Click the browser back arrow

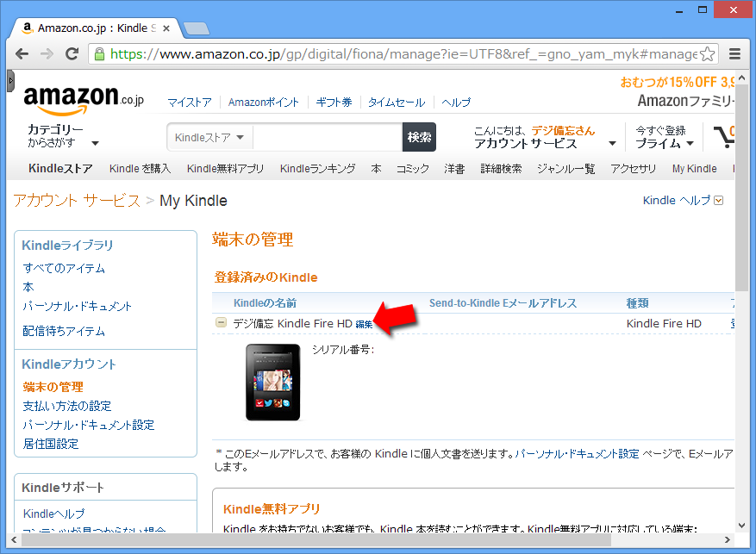point(22,54)
